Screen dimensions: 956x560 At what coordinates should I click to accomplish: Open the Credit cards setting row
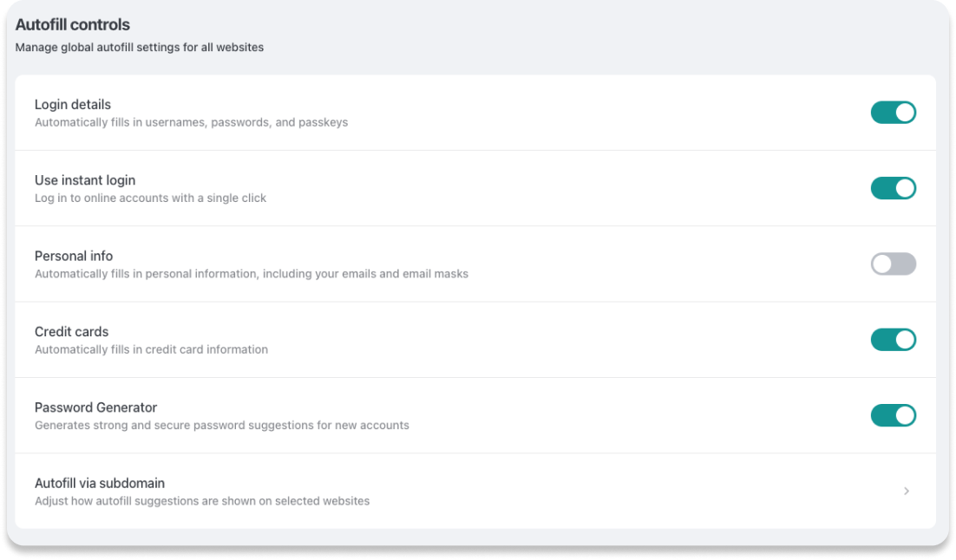point(71,331)
